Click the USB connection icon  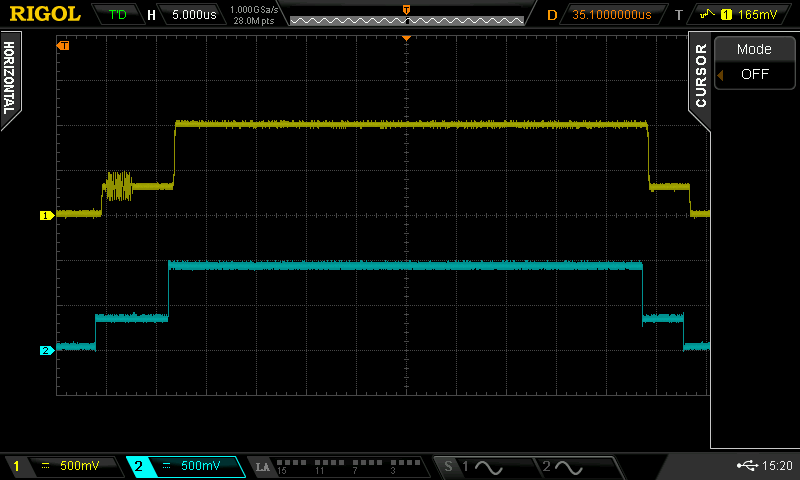(x=745, y=466)
